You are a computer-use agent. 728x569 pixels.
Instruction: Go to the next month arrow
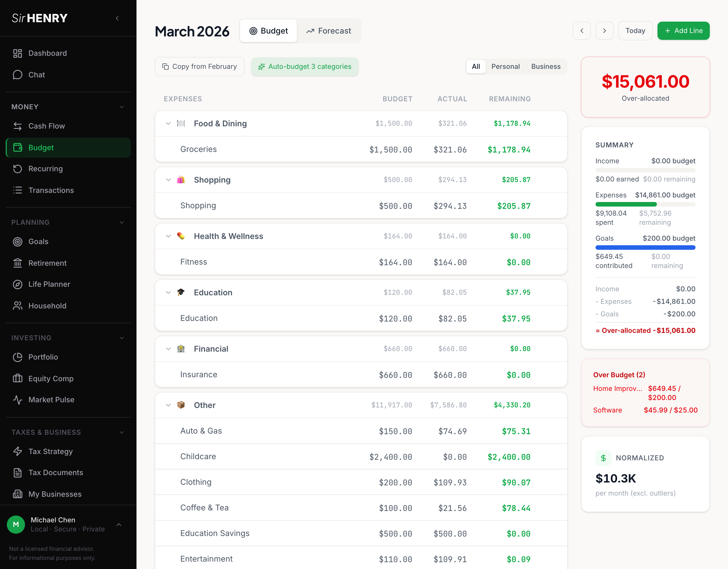[604, 31]
